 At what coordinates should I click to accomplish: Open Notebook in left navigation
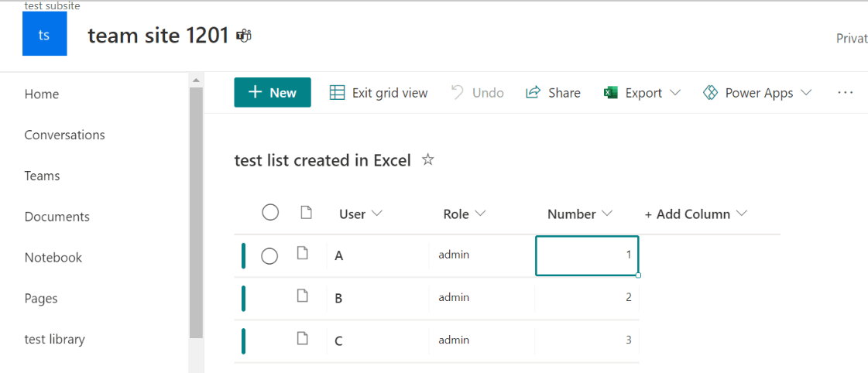coord(53,258)
